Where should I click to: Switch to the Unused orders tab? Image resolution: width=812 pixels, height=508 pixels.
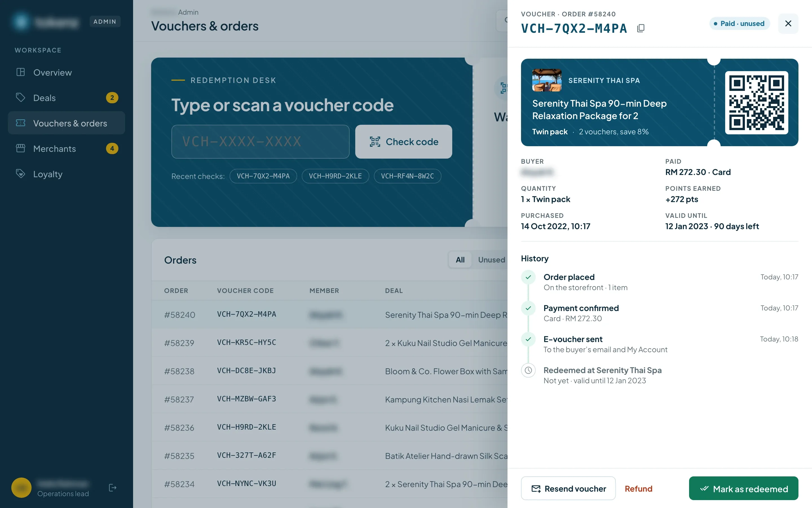tap(491, 260)
